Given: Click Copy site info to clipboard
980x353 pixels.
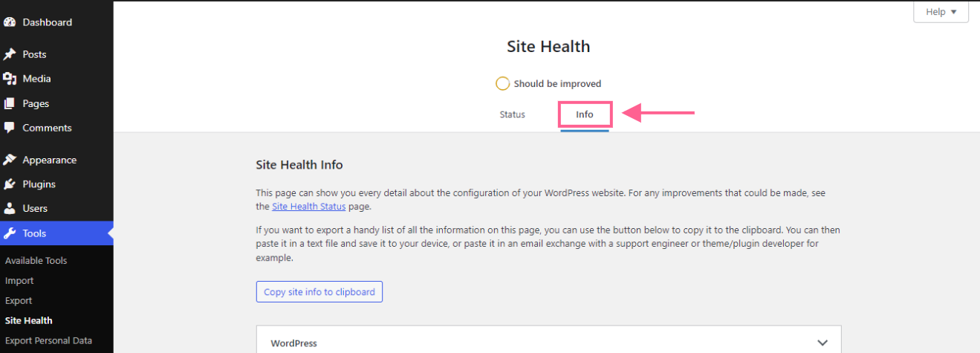Looking at the screenshot, I should pos(319,292).
